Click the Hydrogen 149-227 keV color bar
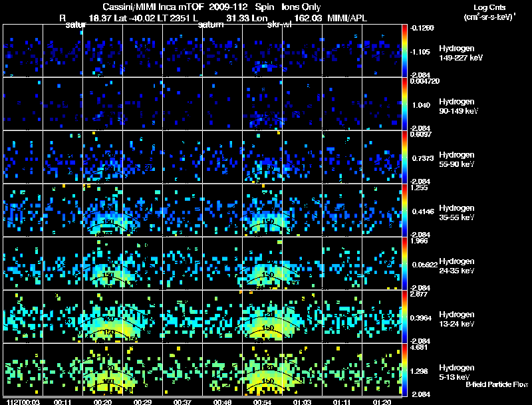 pyautogui.click(x=406, y=51)
